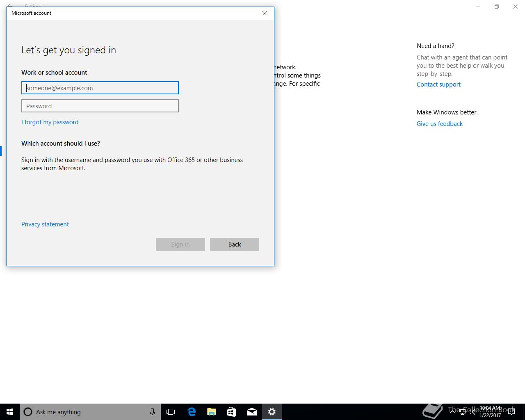Image resolution: width=525 pixels, height=420 pixels.
Task: Open the Action Center notifications icon
Action: coord(511,412)
